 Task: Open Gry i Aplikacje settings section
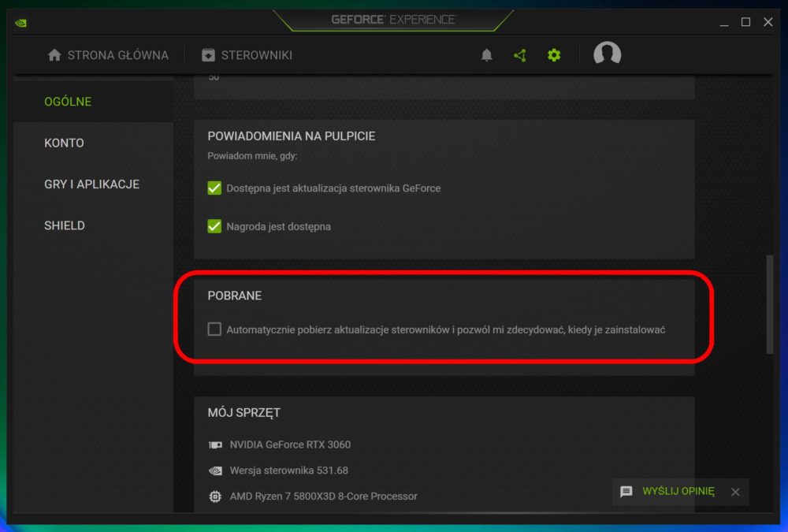click(x=92, y=184)
